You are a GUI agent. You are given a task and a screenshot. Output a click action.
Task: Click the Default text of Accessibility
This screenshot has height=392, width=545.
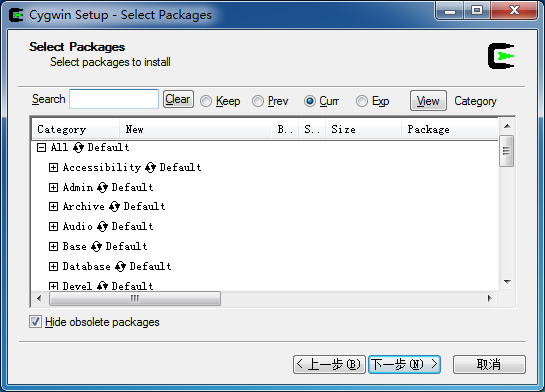[x=180, y=168]
